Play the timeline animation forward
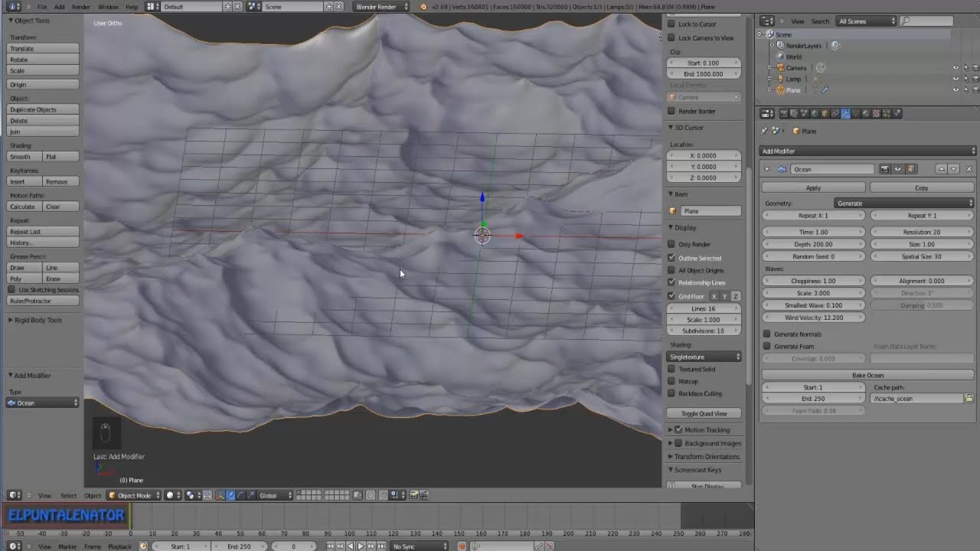Viewport: 980px width, 551px height. tap(361, 546)
